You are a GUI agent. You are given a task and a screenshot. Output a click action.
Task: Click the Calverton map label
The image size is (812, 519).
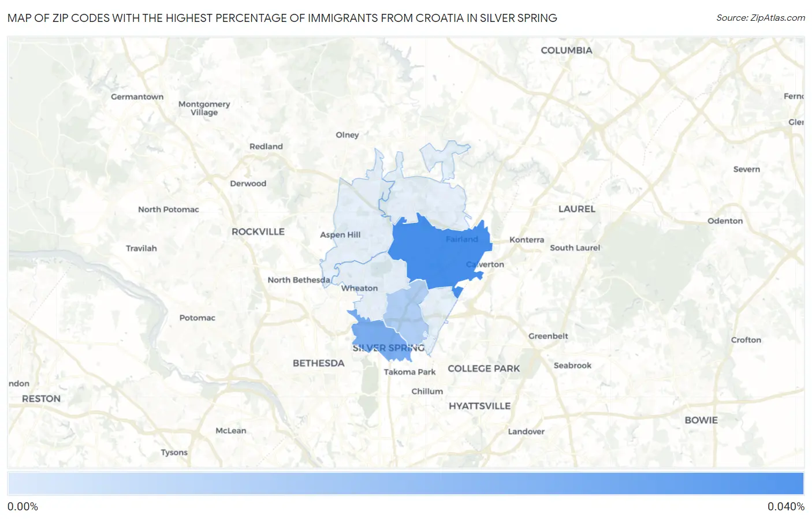pyautogui.click(x=485, y=264)
